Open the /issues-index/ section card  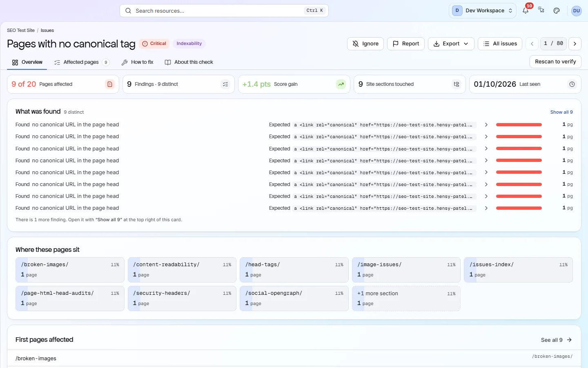point(518,270)
